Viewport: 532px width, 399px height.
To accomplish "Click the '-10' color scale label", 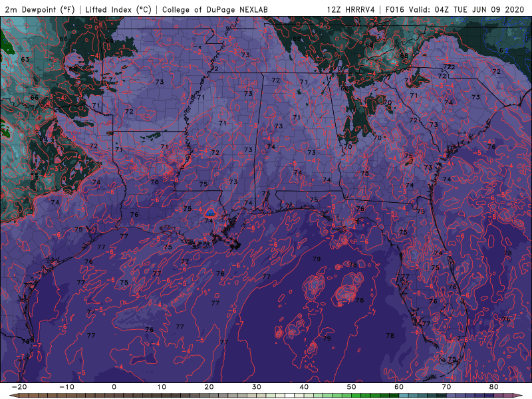I will pos(66,387).
